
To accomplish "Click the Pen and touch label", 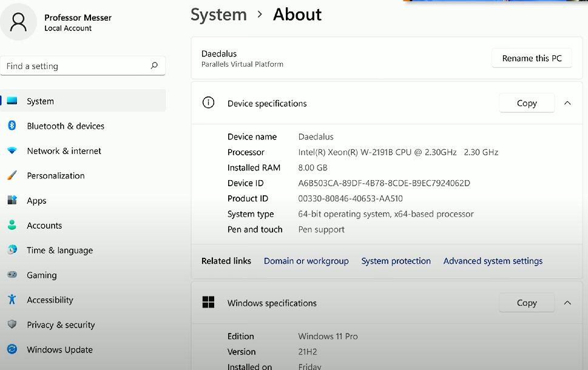I will (255, 229).
